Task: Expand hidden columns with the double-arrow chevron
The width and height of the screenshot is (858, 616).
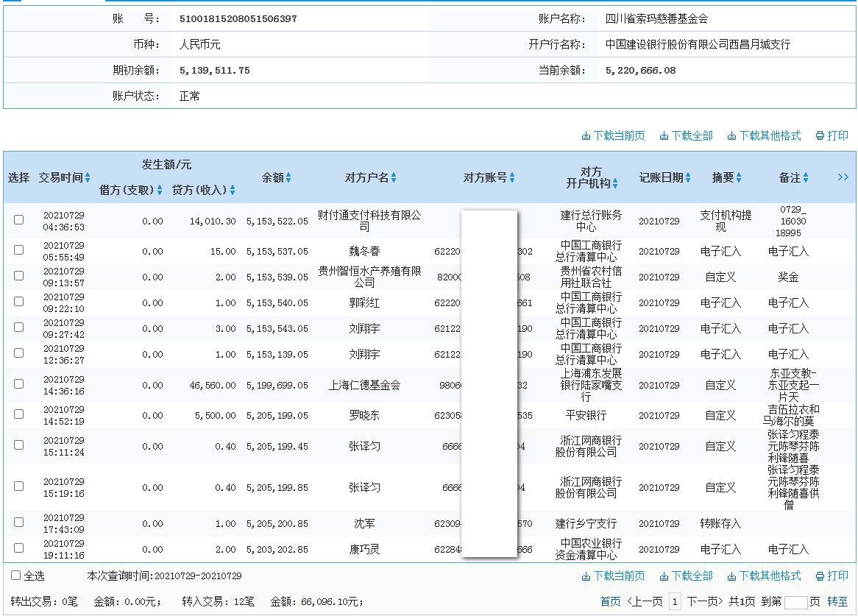Action: pyautogui.click(x=843, y=177)
